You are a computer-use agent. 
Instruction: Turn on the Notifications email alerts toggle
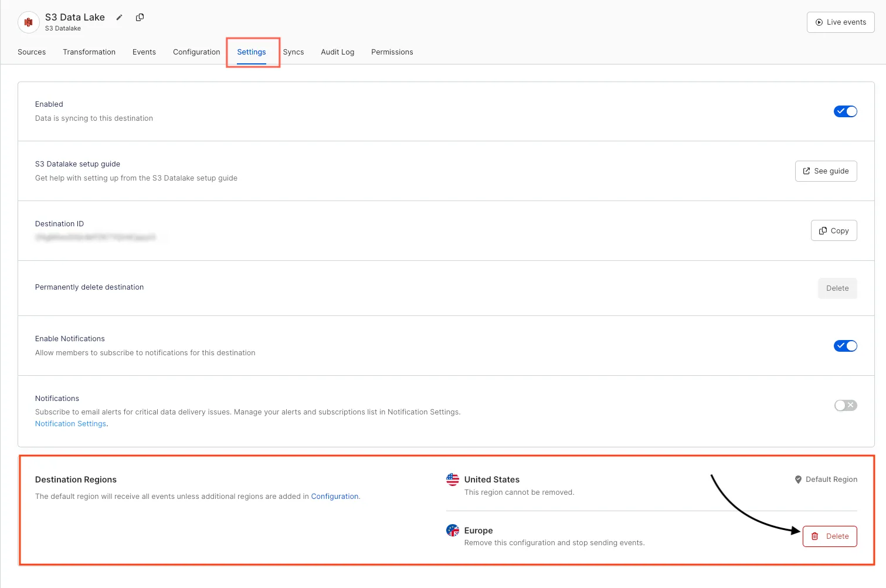point(846,405)
